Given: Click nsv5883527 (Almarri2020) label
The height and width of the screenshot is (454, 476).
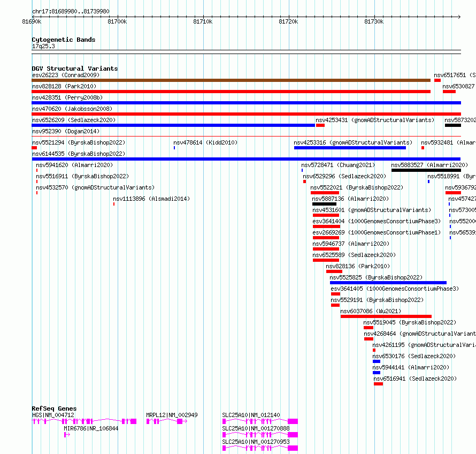Looking at the screenshot, I should tap(429, 165).
